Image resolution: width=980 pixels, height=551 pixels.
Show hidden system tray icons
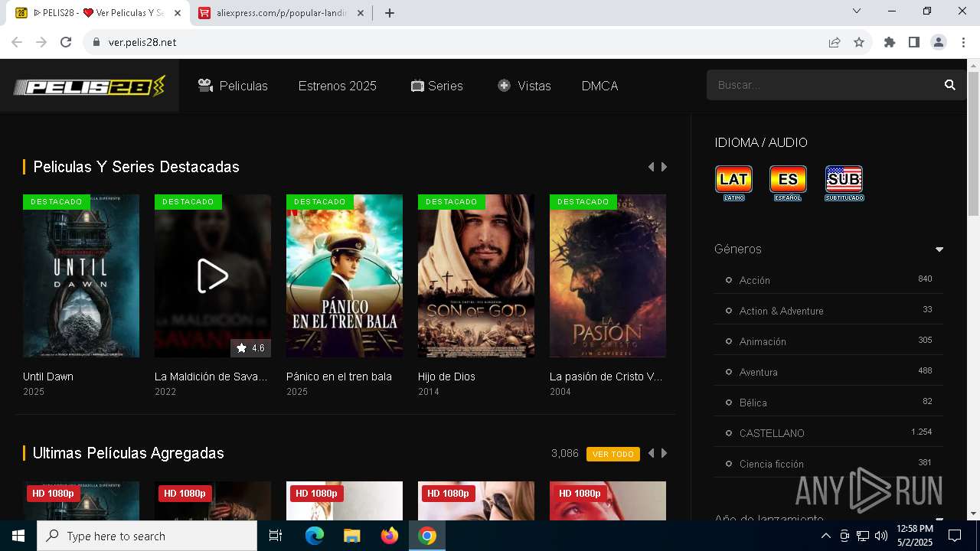click(x=825, y=536)
